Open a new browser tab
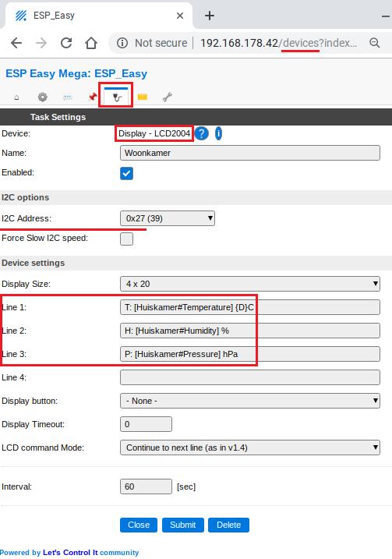 click(210, 16)
